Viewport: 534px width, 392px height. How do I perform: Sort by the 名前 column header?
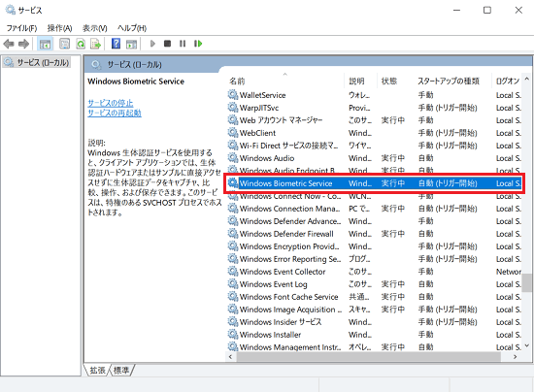tap(285, 81)
